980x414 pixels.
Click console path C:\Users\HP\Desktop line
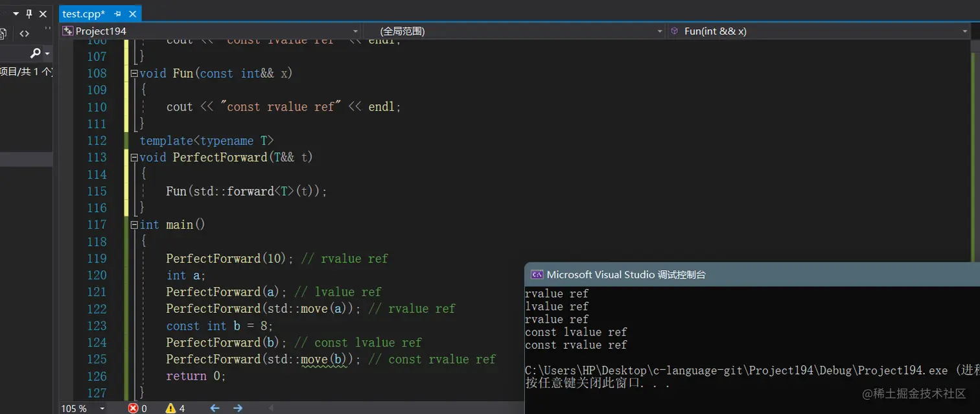752,371
